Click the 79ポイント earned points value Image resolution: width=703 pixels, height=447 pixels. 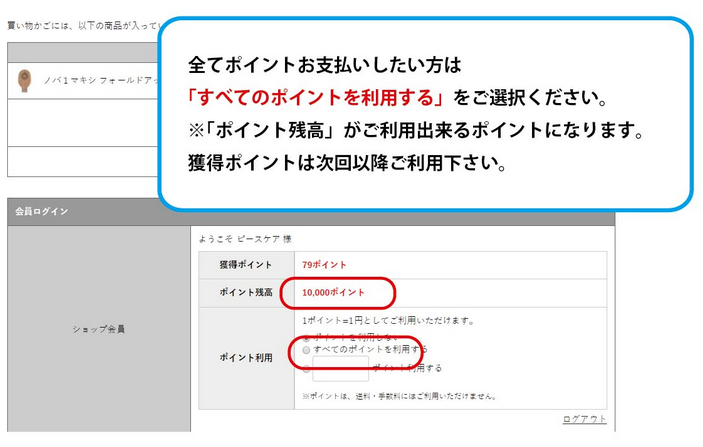[324, 264]
